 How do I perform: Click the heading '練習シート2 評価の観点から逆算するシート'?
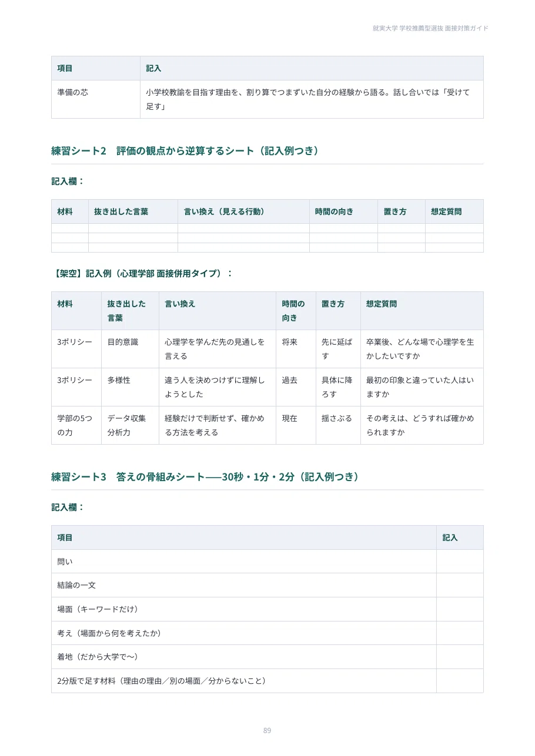click(x=187, y=151)
